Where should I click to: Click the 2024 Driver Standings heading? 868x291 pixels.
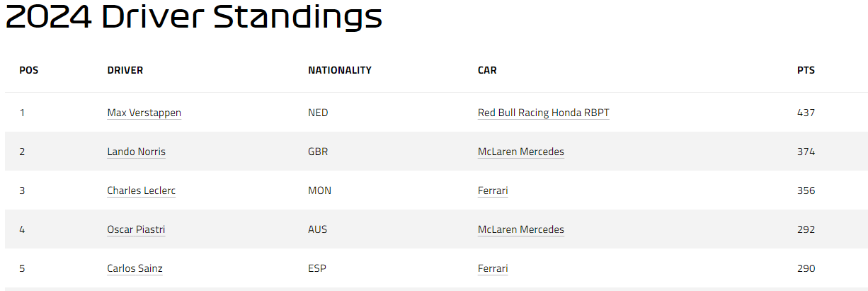pyautogui.click(x=194, y=17)
